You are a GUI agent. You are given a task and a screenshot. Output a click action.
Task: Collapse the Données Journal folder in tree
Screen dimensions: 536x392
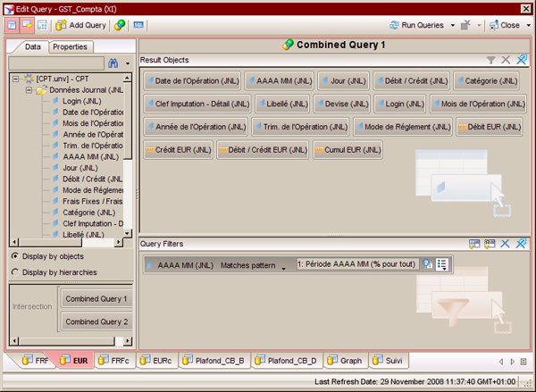pos(28,90)
